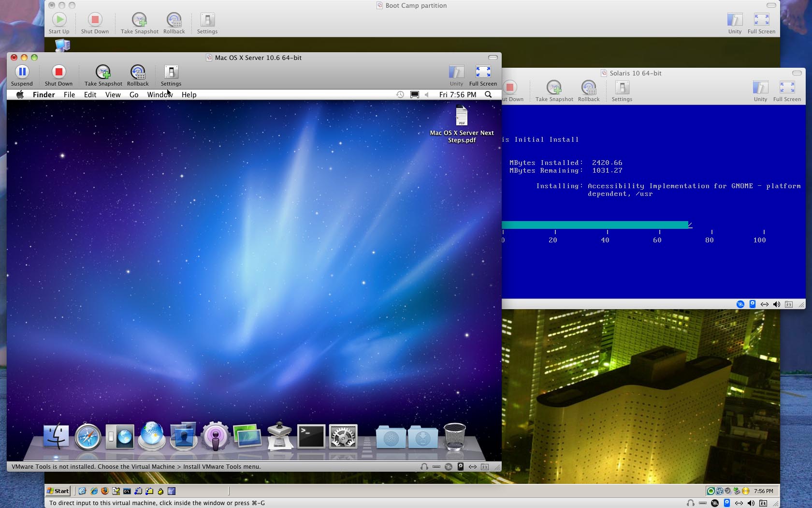Toggle sound in Boot Camp status bar
Screen dimensions: 812x508
pos(751,503)
